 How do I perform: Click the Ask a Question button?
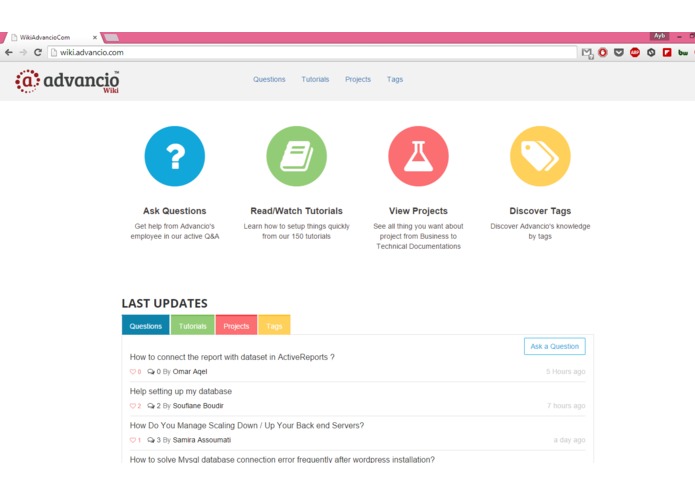click(x=554, y=346)
